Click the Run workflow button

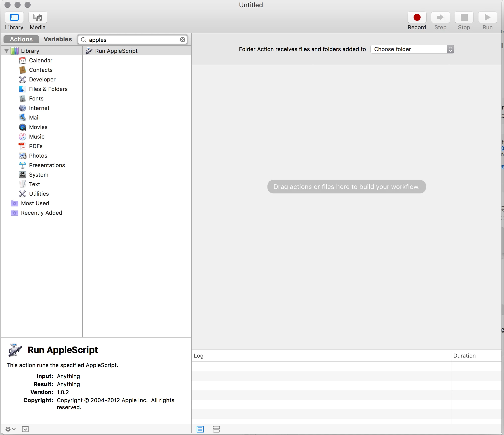(487, 18)
